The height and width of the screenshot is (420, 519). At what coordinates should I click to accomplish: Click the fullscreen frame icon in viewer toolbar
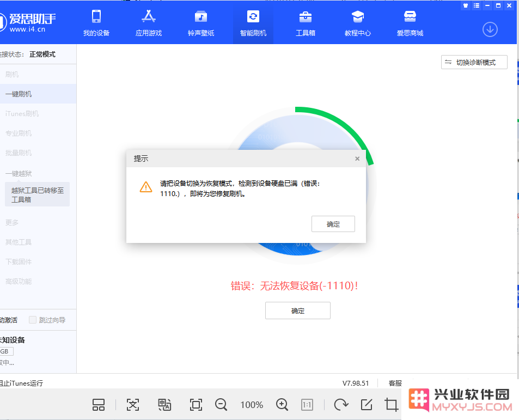pos(196,404)
